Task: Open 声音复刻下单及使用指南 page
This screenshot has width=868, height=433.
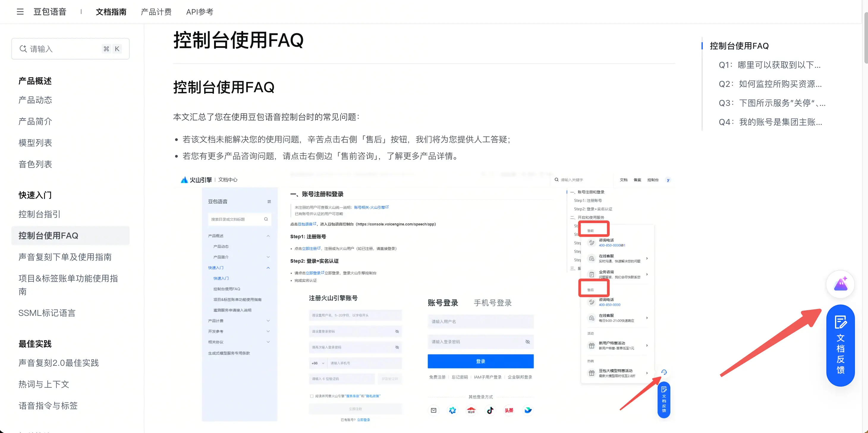Action: tap(65, 257)
